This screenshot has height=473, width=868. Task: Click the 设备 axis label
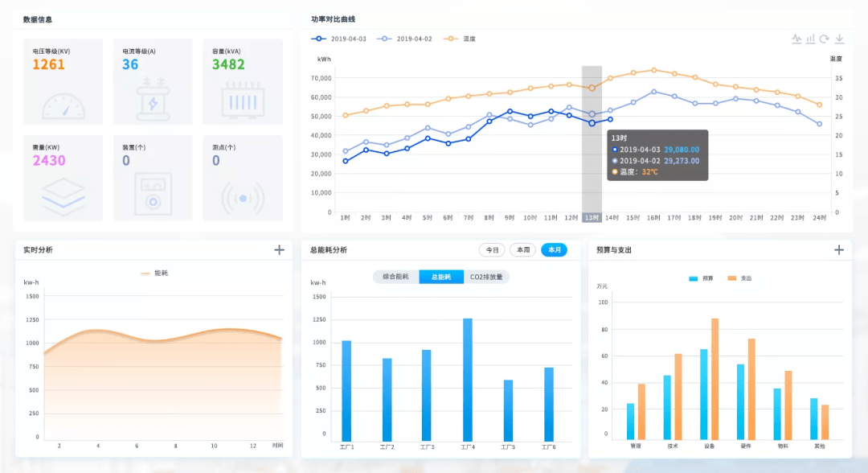tap(709, 446)
